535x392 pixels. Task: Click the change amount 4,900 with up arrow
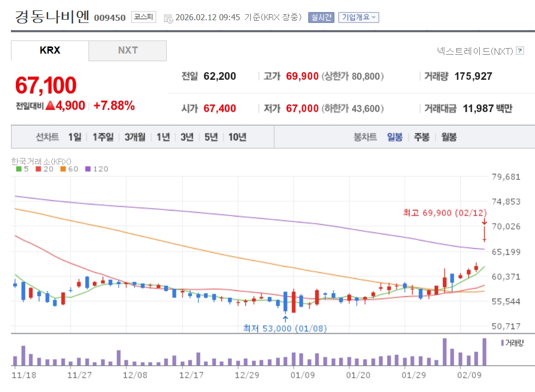pos(65,106)
